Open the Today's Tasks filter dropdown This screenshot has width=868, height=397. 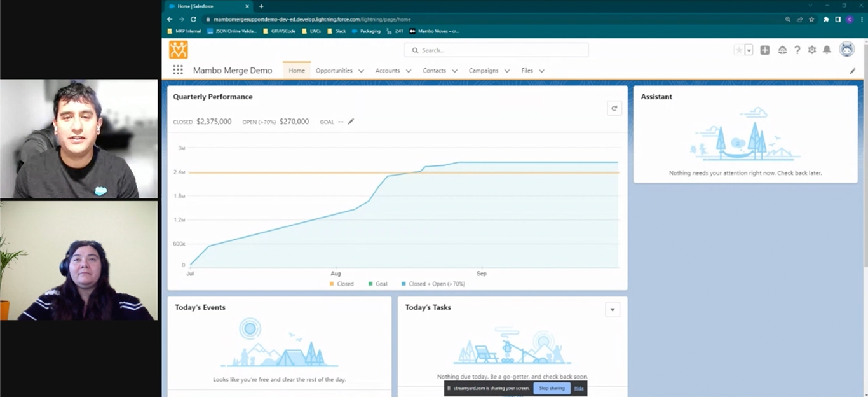pyautogui.click(x=613, y=310)
